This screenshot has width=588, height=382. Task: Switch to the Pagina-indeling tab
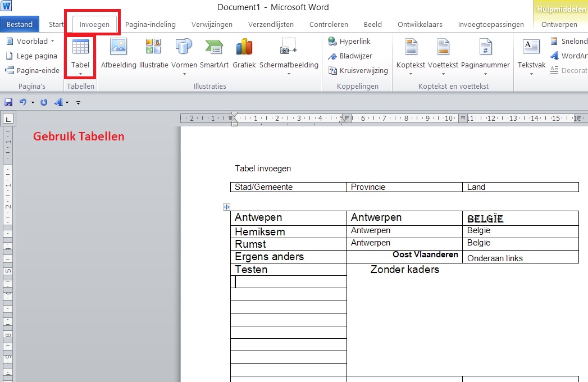pyautogui.click(x=150, y=25)
